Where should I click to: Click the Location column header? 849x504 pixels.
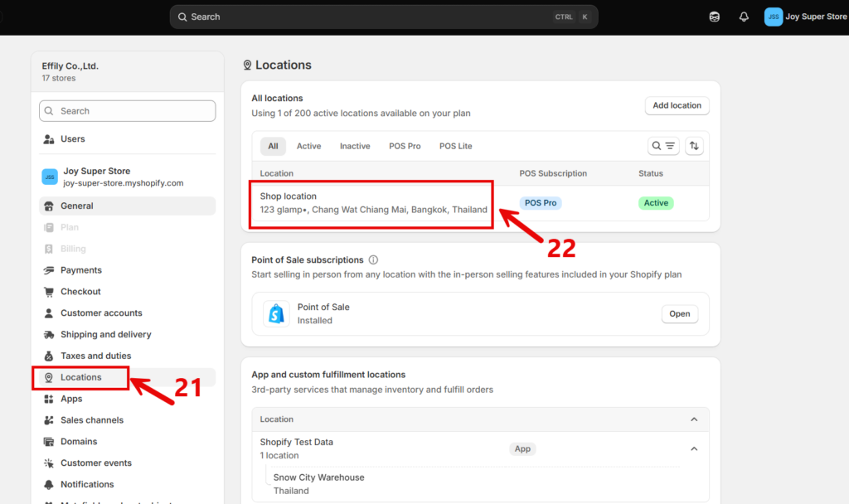(x=277, y=173)
